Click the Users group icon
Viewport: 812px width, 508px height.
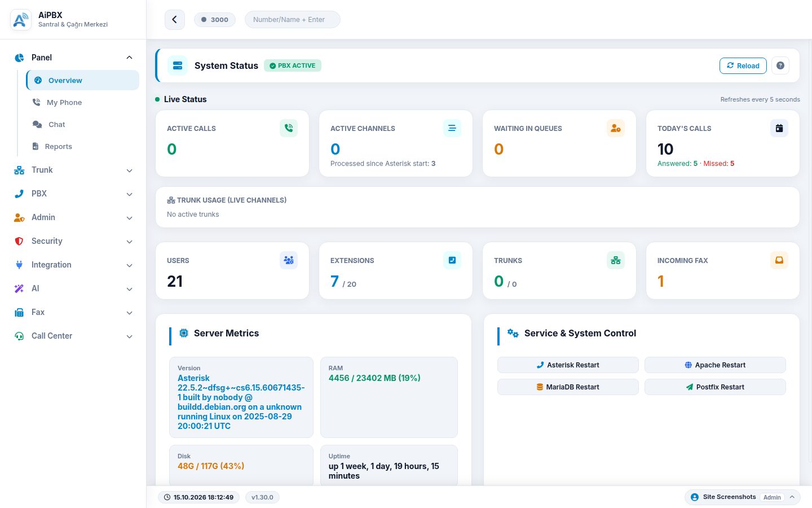[x=289, y=260]
